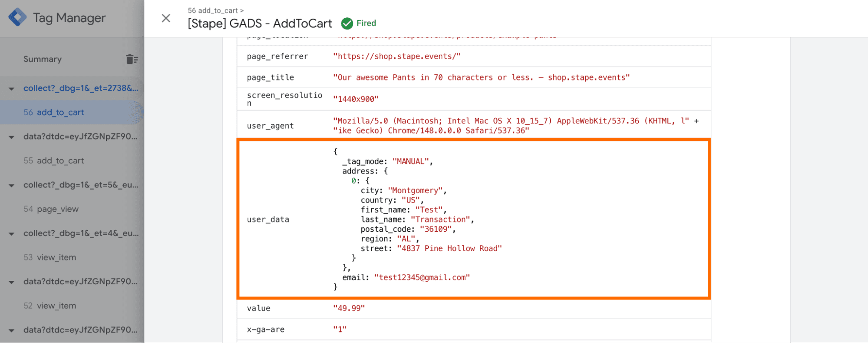
Task: Click the region "AL" line
Action: point(390,239)
